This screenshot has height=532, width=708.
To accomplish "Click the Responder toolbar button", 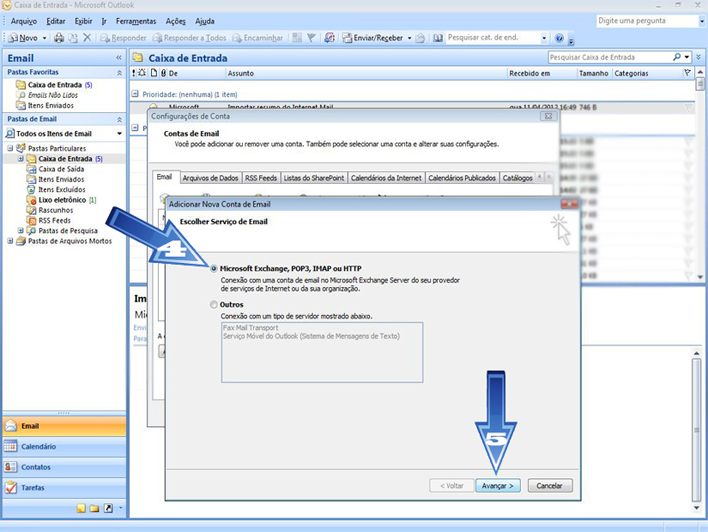I will [123, 38].
